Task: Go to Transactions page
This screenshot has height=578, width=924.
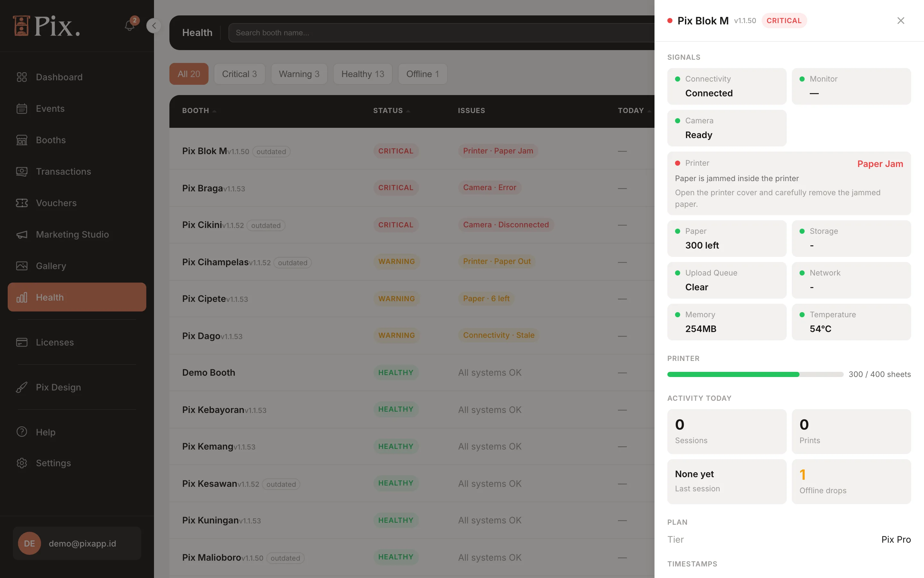Action: (x=77, y=171)
